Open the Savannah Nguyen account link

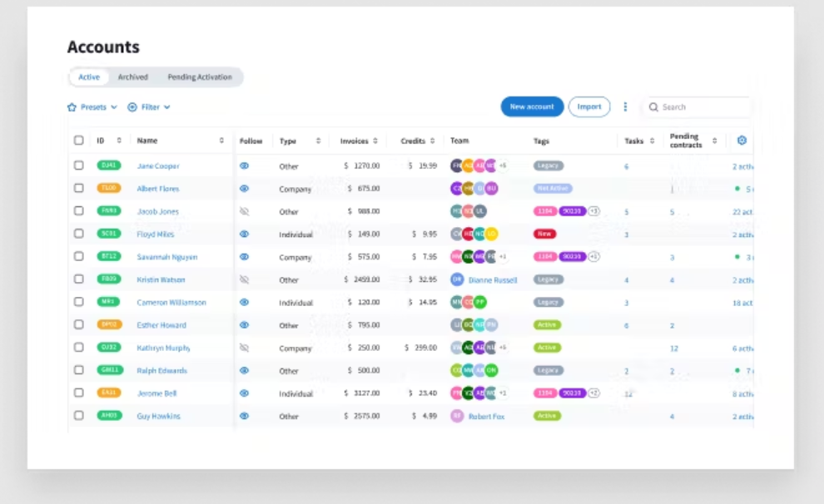[167, 257]
